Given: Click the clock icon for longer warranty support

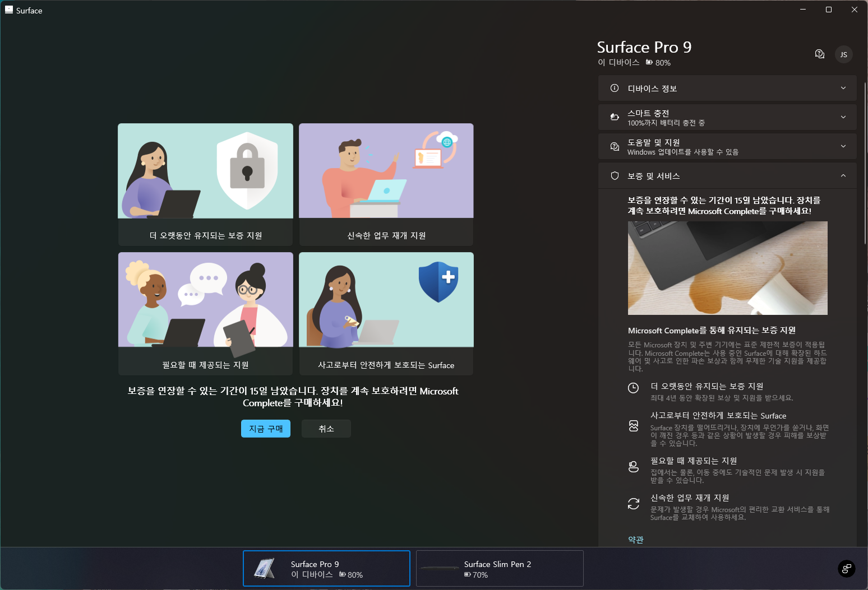Looking at the screenshot, I should coord(633,388).
